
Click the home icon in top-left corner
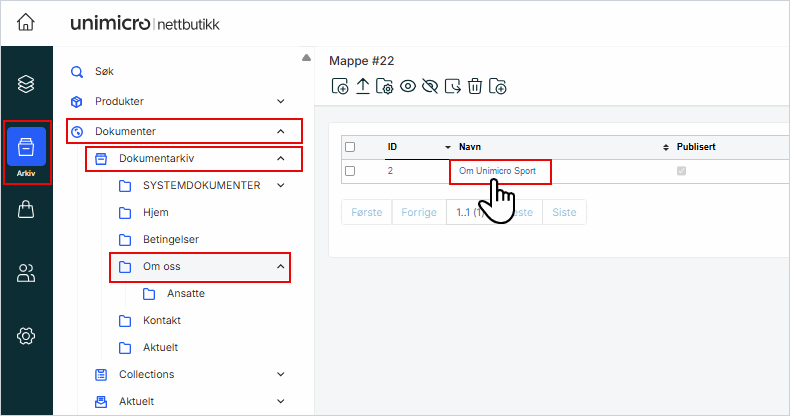pyautogui.click(x=26, y=22)
